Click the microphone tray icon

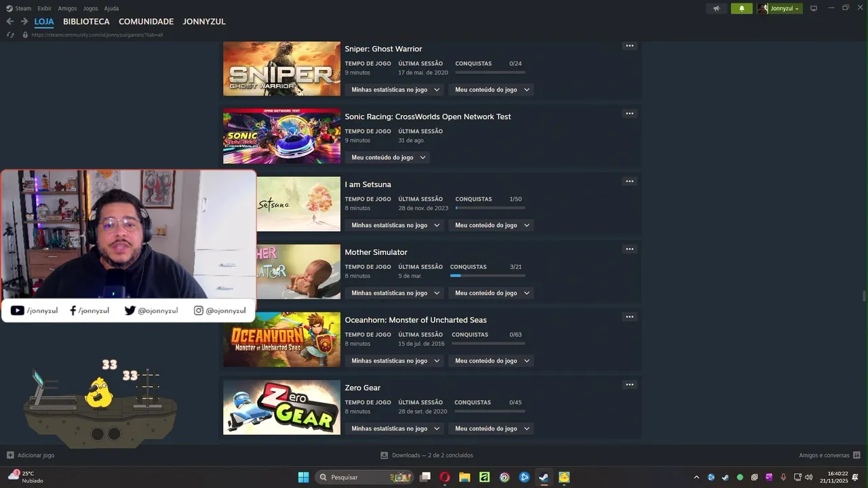click(x=783, y=477)
